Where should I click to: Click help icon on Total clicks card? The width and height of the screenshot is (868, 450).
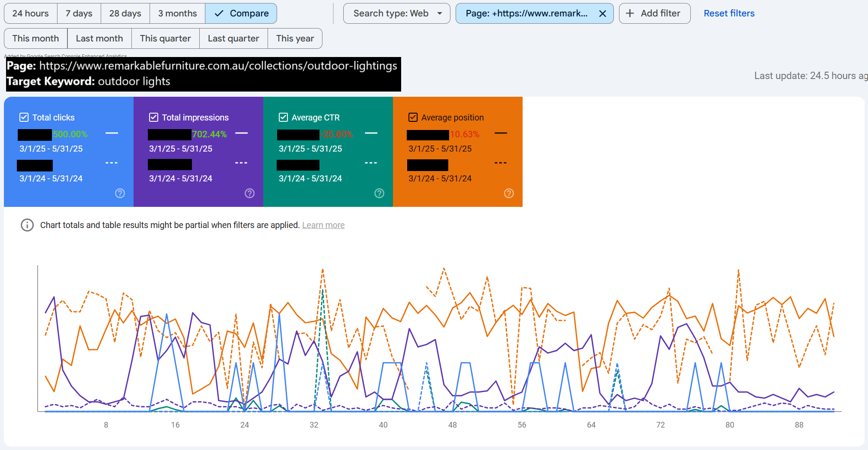tap(120, 193)
